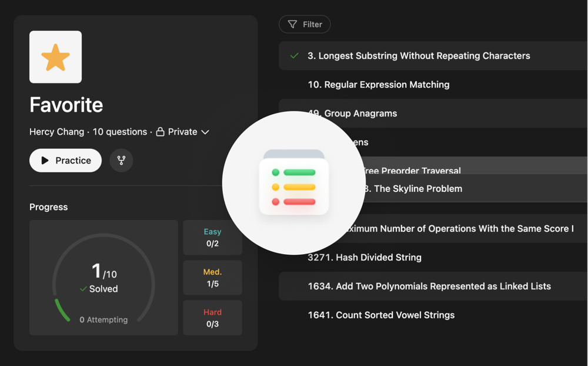Select the Hard 0/3 difficulty box

click(x=212, y=318)
